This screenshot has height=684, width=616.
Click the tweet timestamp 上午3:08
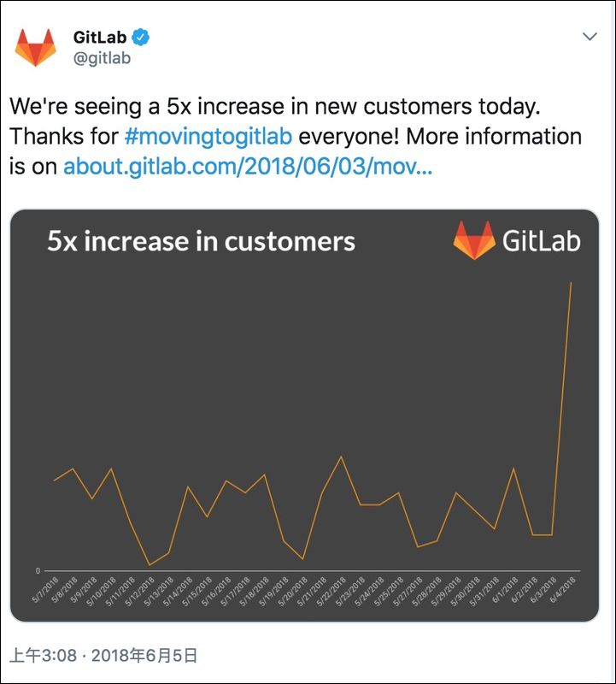coord(44,656)
